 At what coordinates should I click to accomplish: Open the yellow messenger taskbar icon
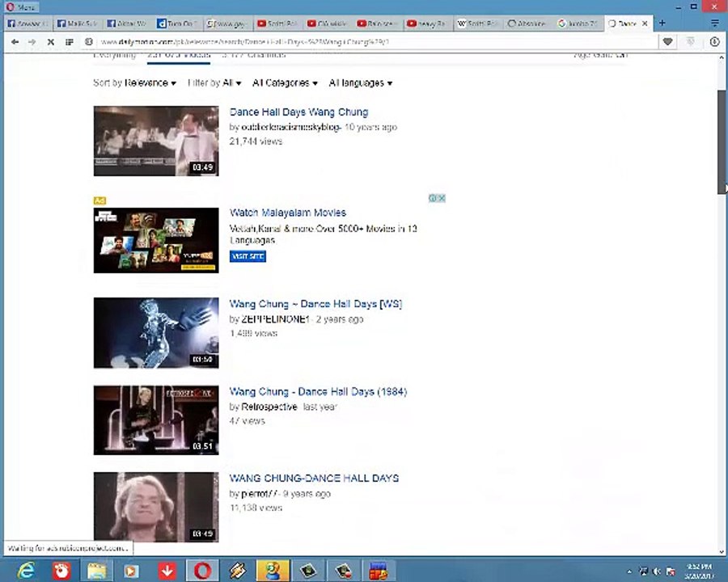(273, 571)
